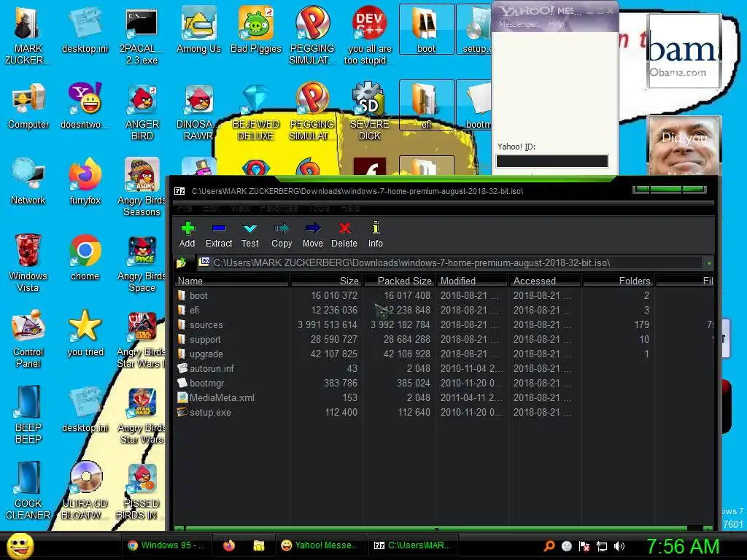This screenshot has height=560, width=747.
Task: Open the Messenger menu in Yahoo! Messenger
Action: (x=517, y=24)
